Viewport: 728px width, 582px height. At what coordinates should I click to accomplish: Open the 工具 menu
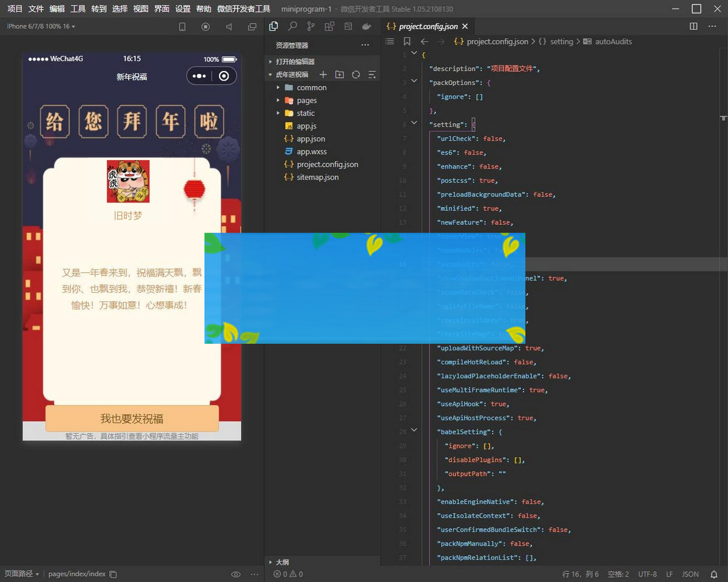click(78, 9)
